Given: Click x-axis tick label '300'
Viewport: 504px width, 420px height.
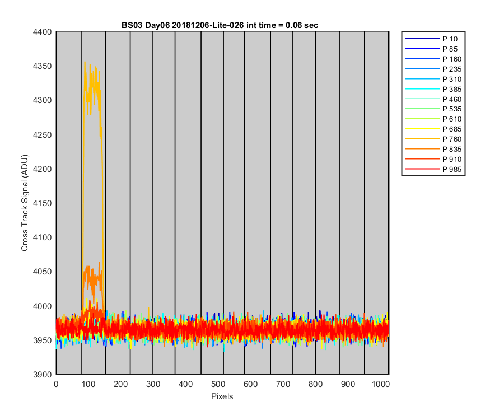Looking at the screenshot, I should (153, 384).
